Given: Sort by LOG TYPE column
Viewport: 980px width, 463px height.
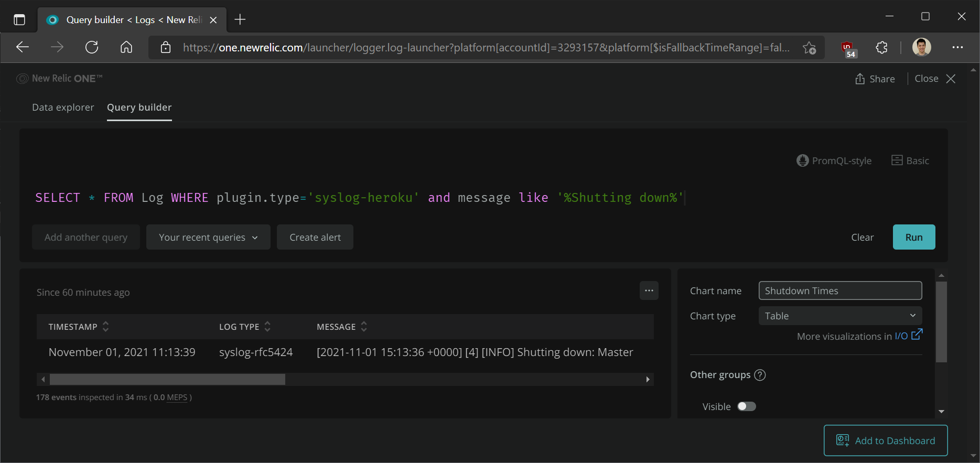Looking at the screenshot, I should click(245, 327).
